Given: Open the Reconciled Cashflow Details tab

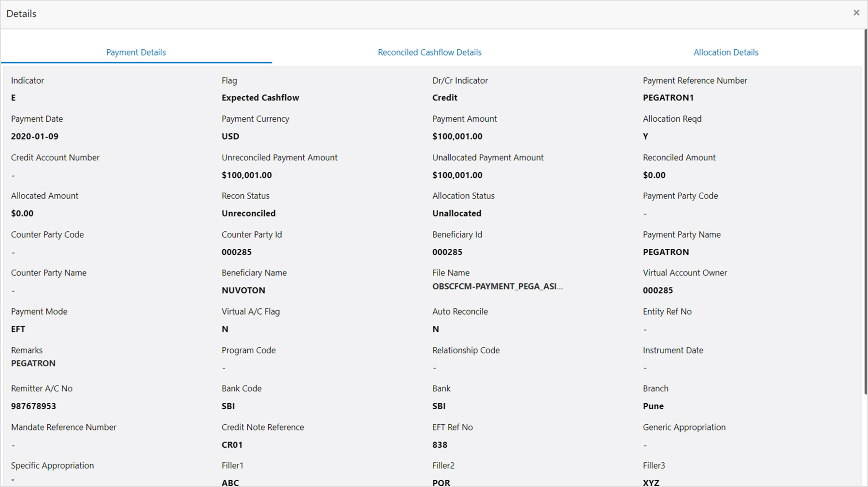Looking at the screenshot, I should [429, 52].
